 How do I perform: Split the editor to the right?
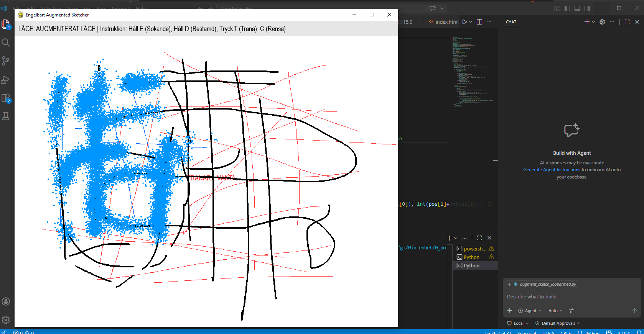click(x=479, y=22)
